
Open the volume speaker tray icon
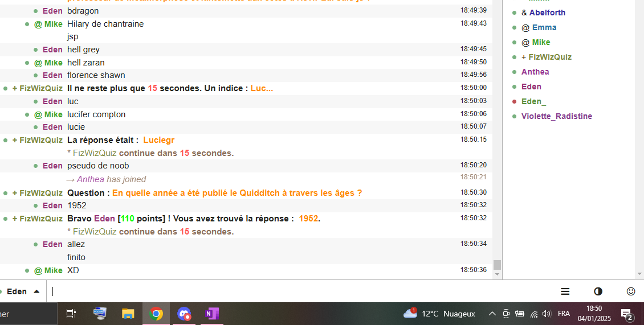[546, 314]
